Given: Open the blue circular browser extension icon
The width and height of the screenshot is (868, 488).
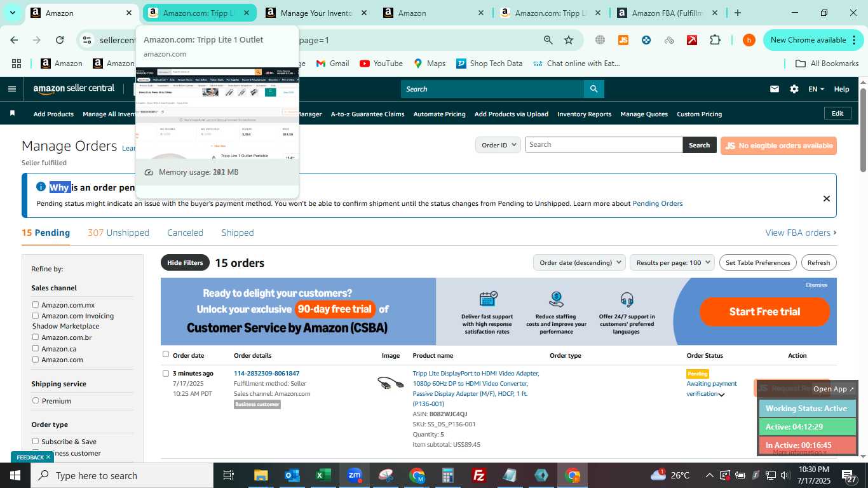Looking at the screenshot, I should tap(646, 40).
